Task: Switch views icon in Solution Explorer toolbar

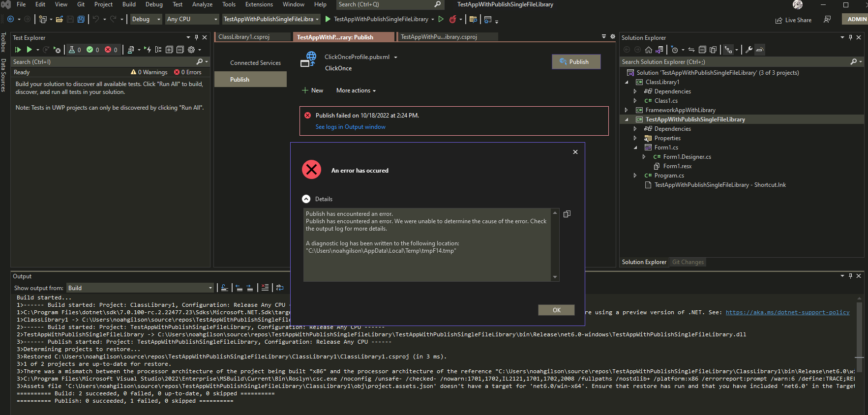Action: tap(660, 50)
